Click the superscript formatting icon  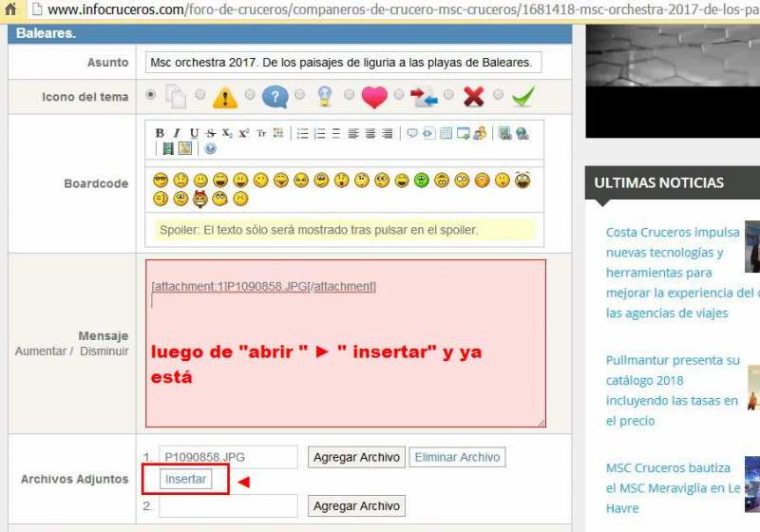(x=244, y=133)
